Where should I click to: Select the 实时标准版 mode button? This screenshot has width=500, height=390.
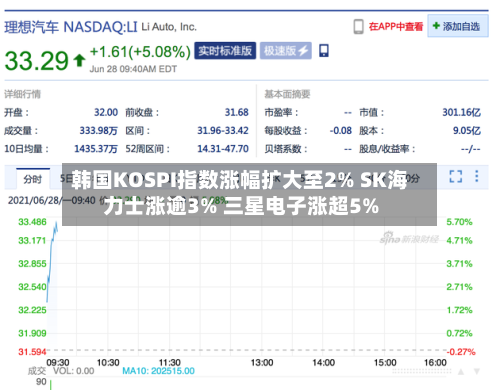[225, 51]
